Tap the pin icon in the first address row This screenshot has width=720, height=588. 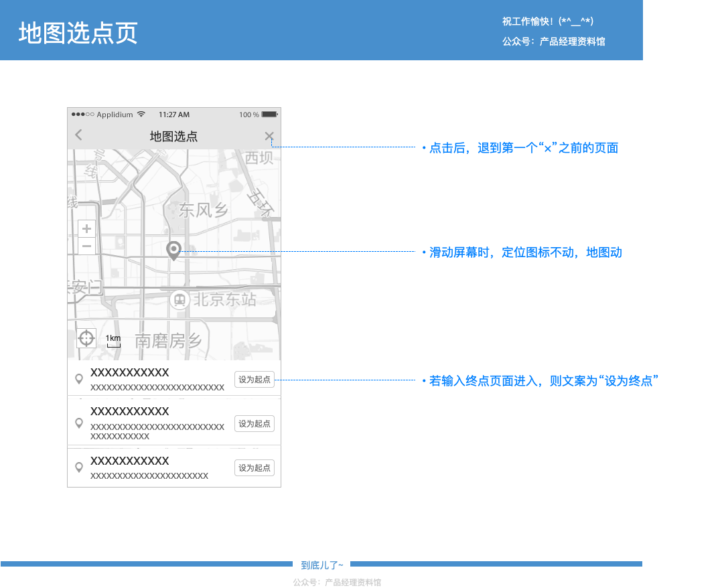click(x=79, y=378)
